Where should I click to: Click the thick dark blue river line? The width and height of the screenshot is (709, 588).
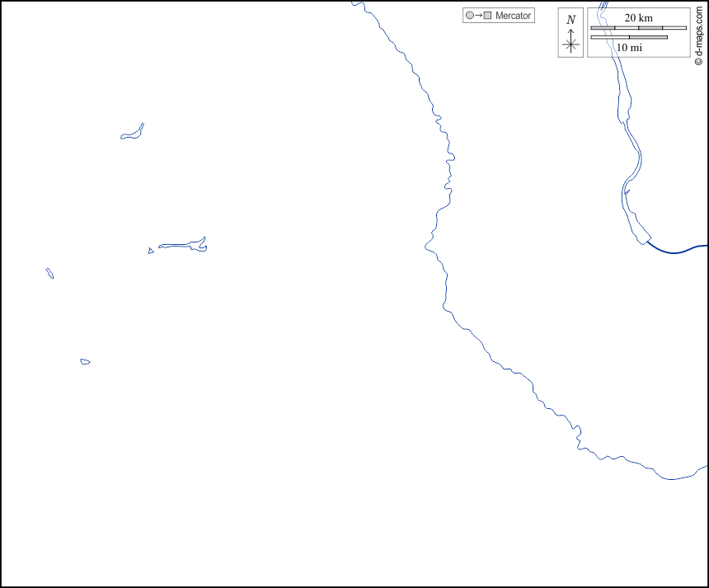tap(678, 251)
